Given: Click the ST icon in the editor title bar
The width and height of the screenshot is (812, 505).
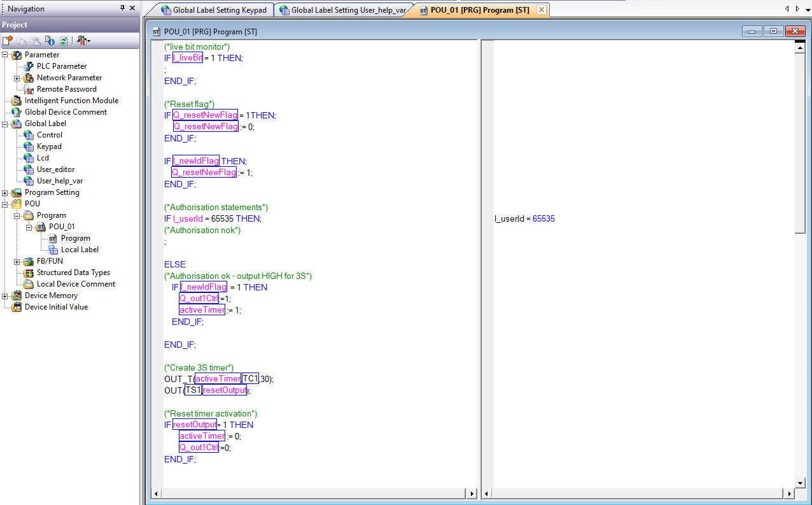Looking at the screenshot, I should click(x=157, y=31).
